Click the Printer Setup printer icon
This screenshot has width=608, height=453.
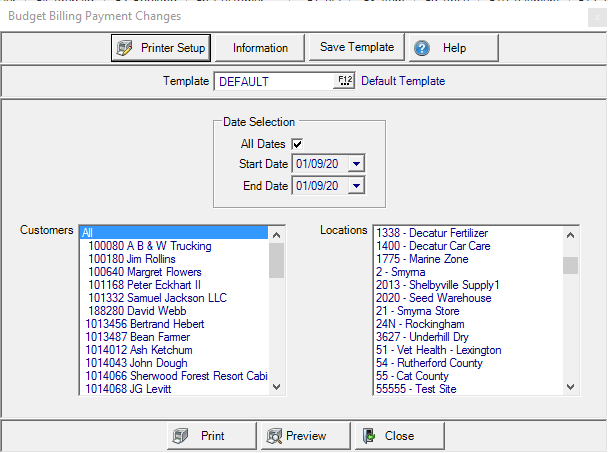click(126, 48)
